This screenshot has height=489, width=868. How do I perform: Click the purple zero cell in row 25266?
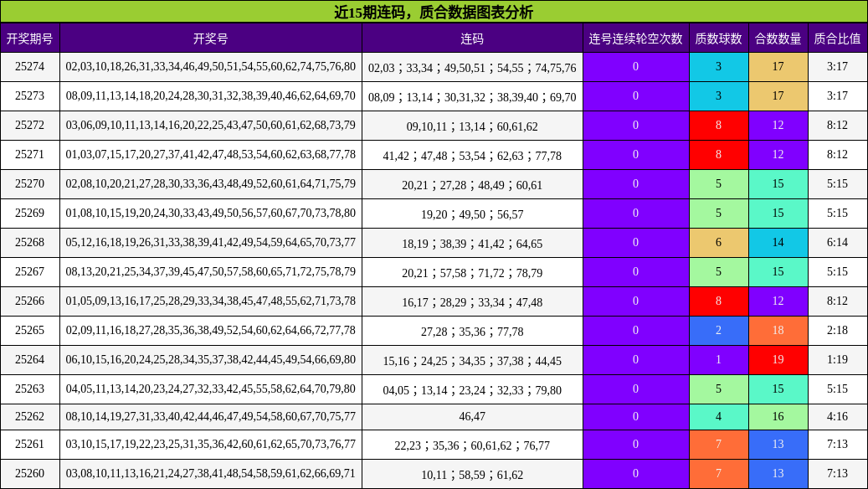click(x=635, y=301)
